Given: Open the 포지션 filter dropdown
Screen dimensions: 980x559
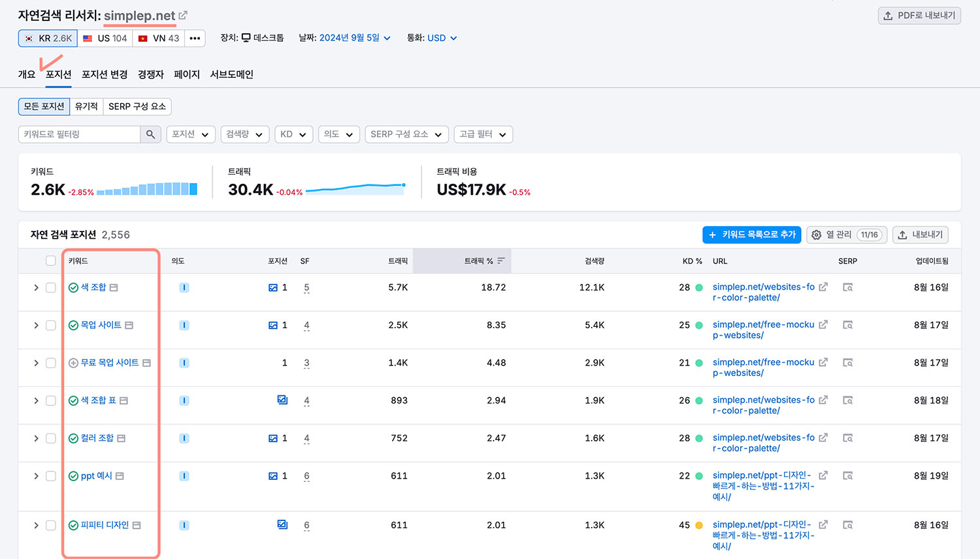Looking at the screenshot, I should [x=191, y=134].
